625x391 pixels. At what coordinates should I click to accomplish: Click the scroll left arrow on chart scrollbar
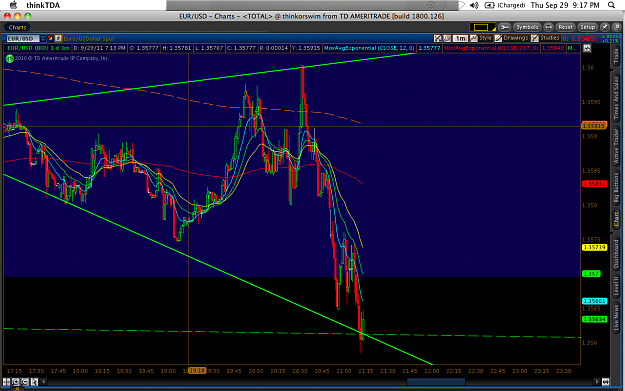(x=44, y=382)
